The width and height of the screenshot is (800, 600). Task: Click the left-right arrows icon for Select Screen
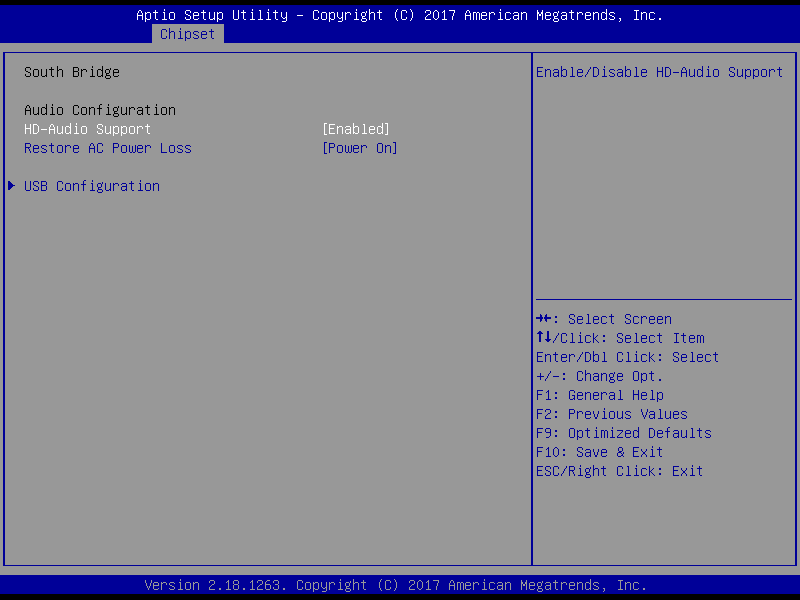[544, 319]
